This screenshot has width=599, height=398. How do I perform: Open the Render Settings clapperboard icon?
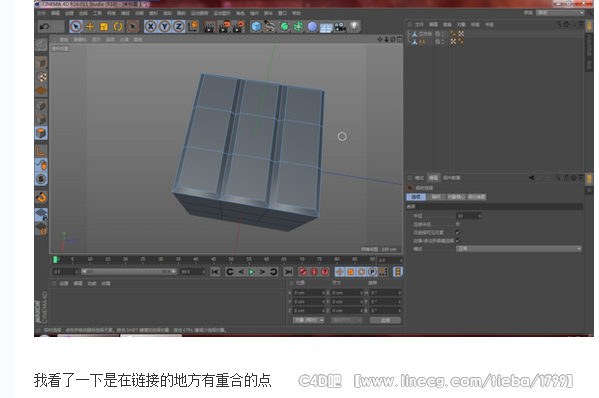239,27
